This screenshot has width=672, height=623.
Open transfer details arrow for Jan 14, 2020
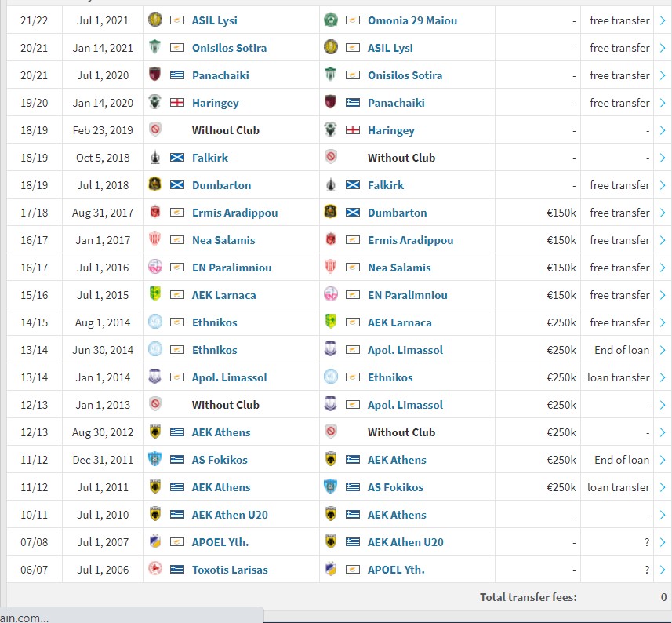[x=663, y=103]
